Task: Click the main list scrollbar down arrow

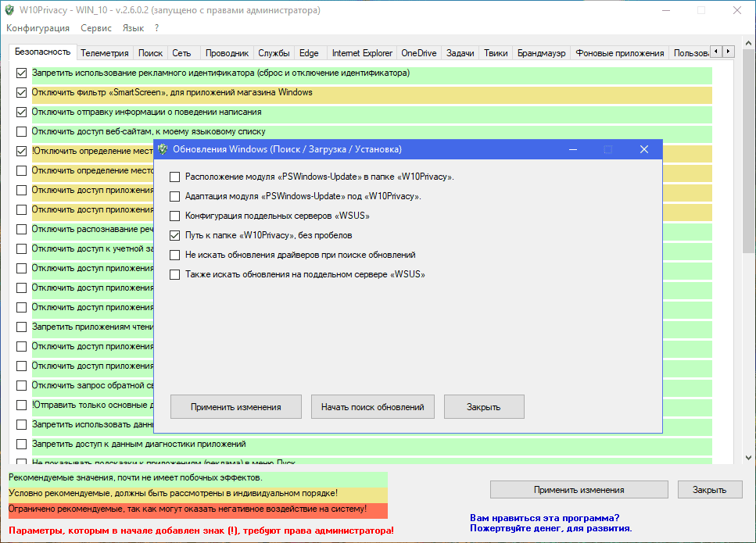Action: (x=748, y=458)
